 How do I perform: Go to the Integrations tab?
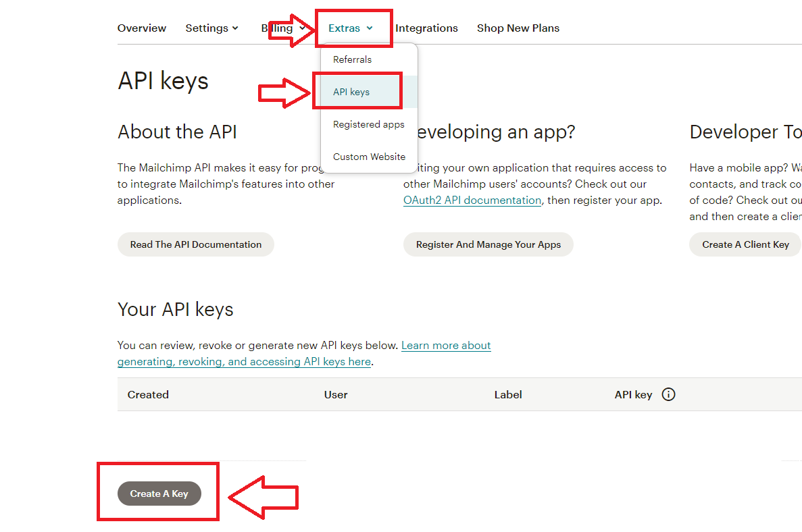point(426,28)
